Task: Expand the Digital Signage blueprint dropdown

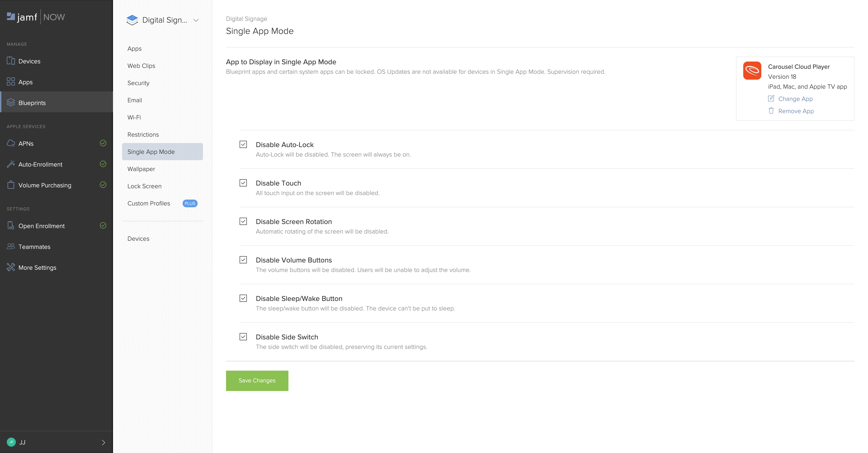Action: [196, 20]
